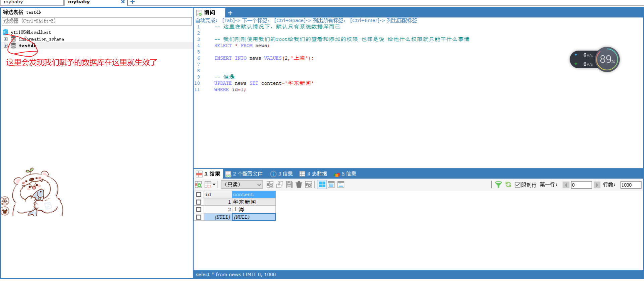Image resolution: width=644 pixels, height=281 pixels.
Task: Open the read-only mode combo box
Action: coord(241,185)
